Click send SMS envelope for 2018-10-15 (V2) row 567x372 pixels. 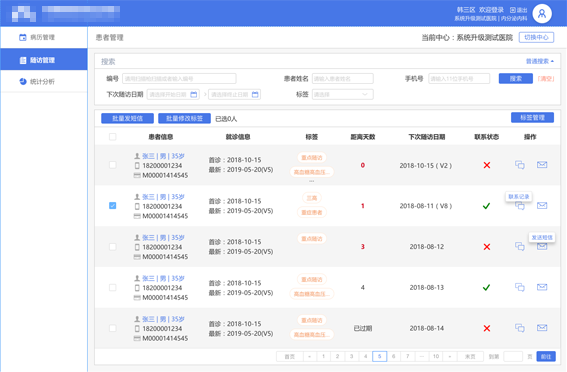542,165
